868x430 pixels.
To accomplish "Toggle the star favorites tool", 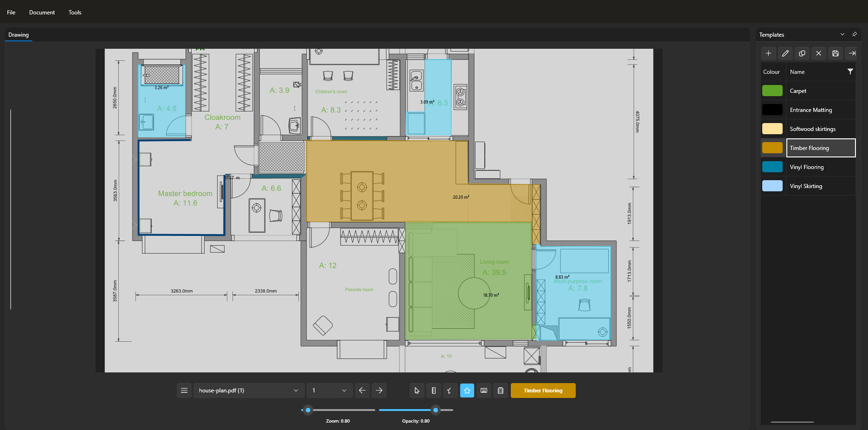I will pos(467,391).
